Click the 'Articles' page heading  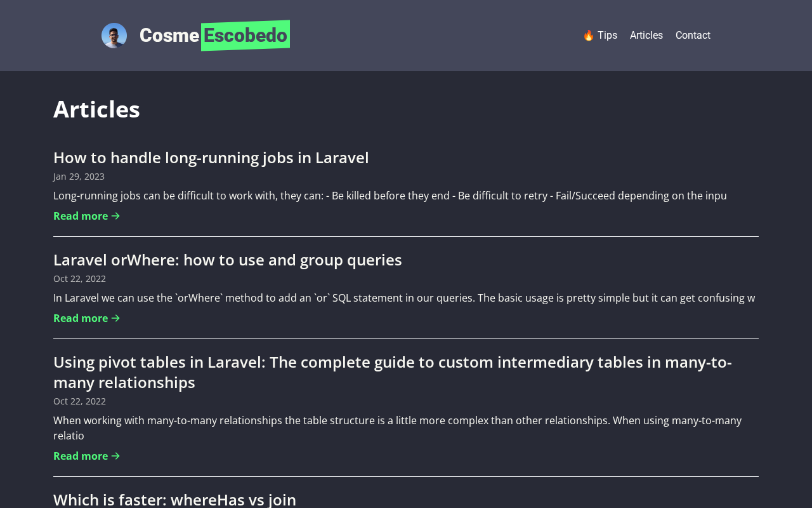96,109
